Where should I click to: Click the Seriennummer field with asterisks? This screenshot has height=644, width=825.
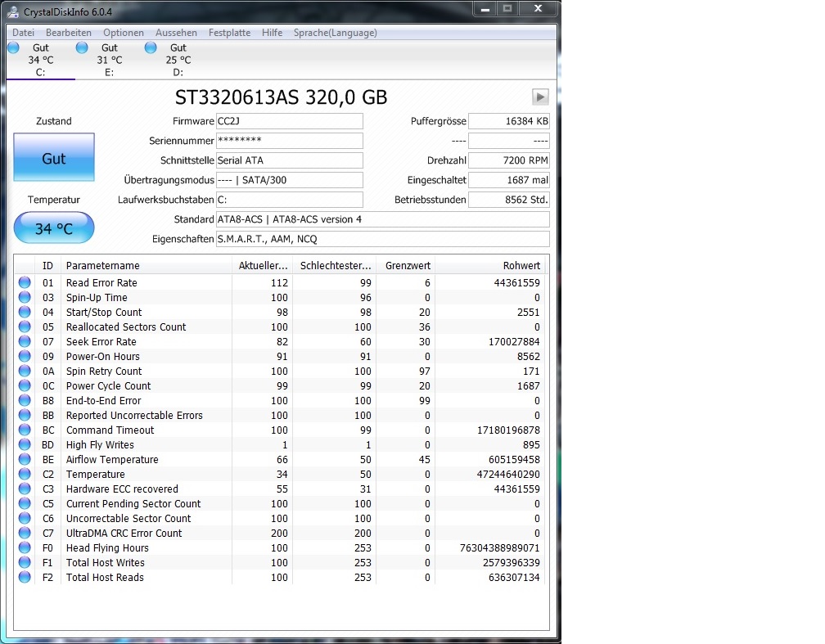click(290, 141)
